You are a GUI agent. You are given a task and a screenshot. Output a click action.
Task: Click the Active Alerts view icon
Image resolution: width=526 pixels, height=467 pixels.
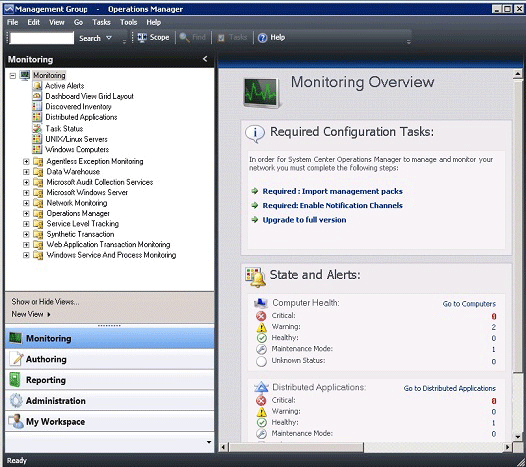(x=37, y=86)
